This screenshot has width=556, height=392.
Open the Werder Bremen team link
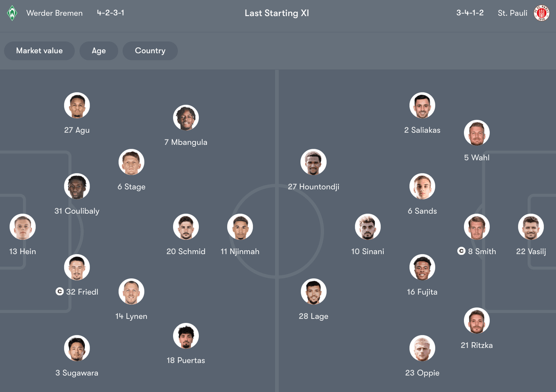tap(54, 13)
